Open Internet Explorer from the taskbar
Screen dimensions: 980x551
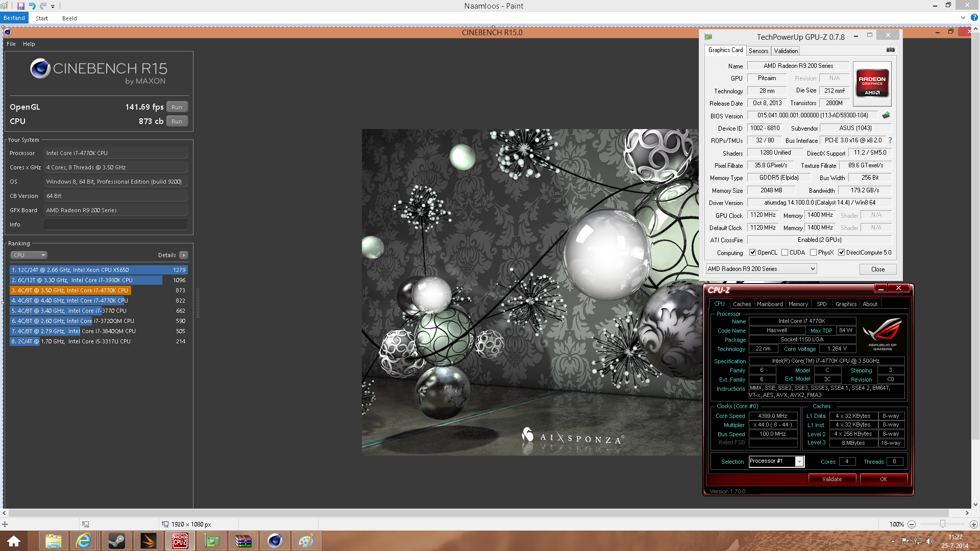point(83,541)
